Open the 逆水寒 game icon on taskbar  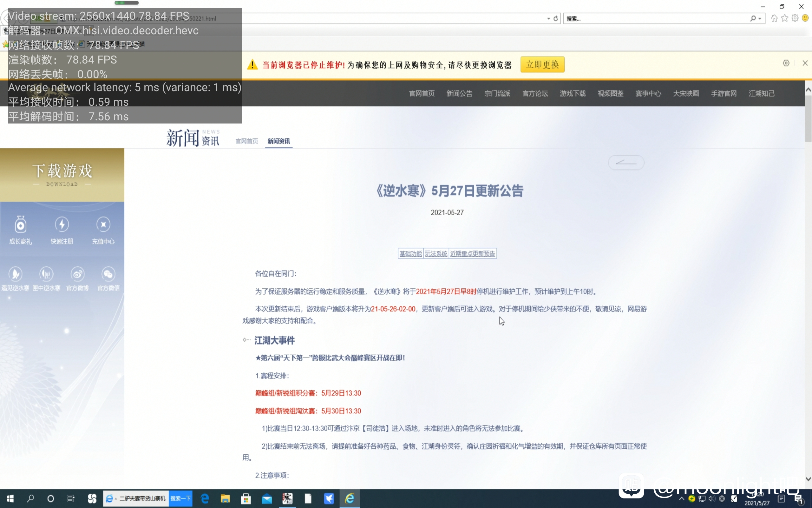point(287,498)
